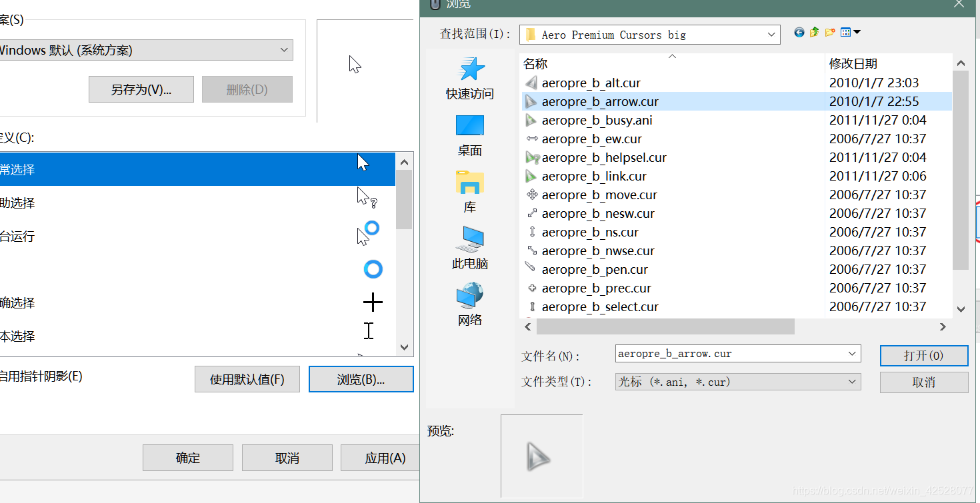Screen dimensions: 980x503
Task: Click the aeropre_b_link.cur file icon
Action: coord(531,177)
